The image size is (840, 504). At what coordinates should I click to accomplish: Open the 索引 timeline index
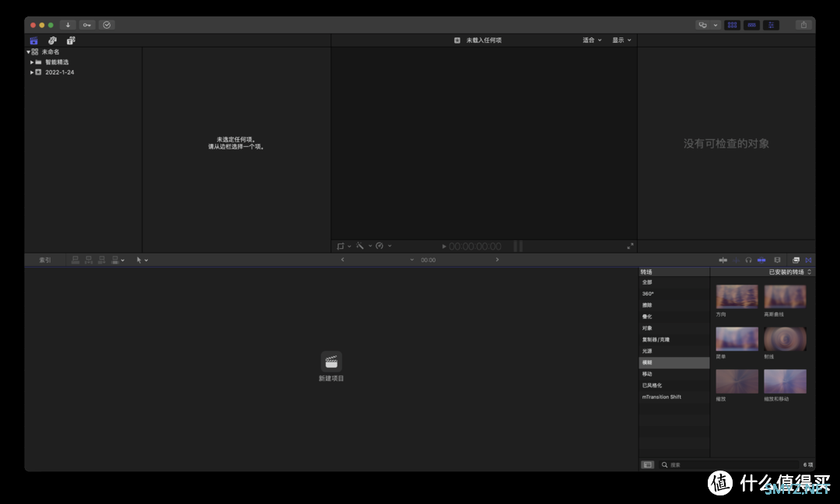(45, 261)
